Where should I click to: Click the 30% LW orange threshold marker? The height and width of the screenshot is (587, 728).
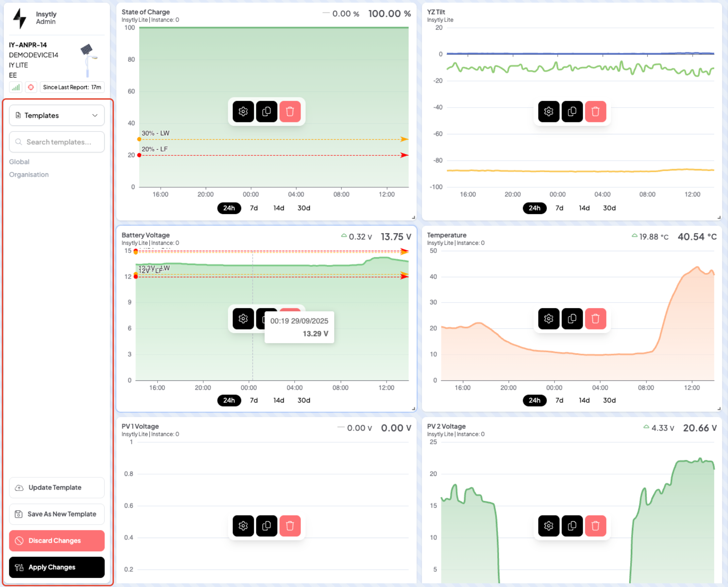tap(139, 139)
